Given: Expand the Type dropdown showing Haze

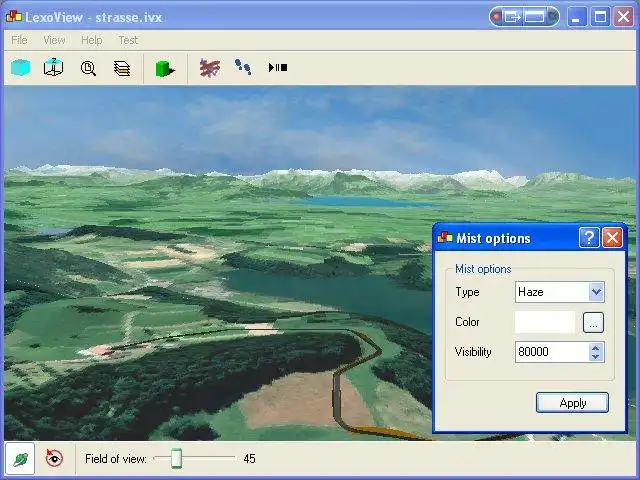Looking at the screenshot, I should tap(596, 292).
